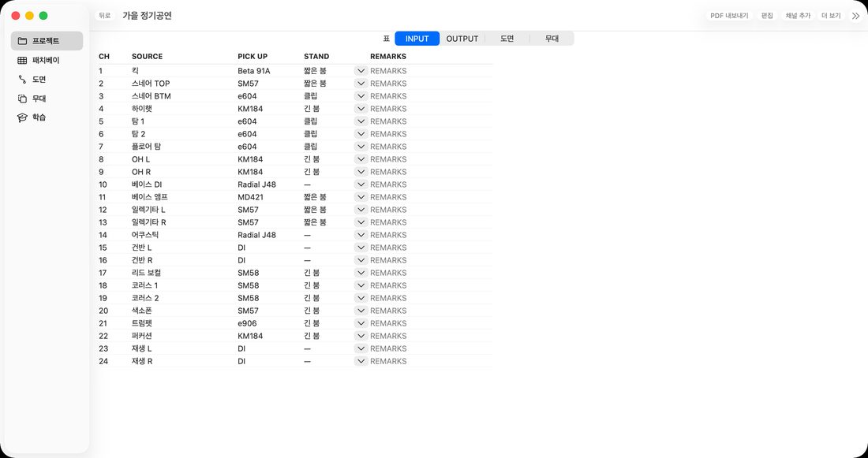Open the 리드 보컬 row chevron dropdown
The height and width of the screenshot is (458, 868).
(361, 273)
